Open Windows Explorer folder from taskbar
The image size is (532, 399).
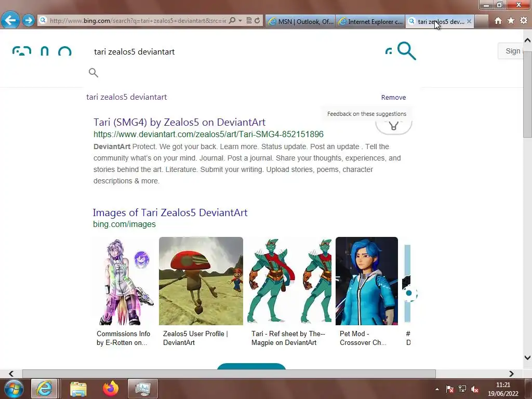78,389
